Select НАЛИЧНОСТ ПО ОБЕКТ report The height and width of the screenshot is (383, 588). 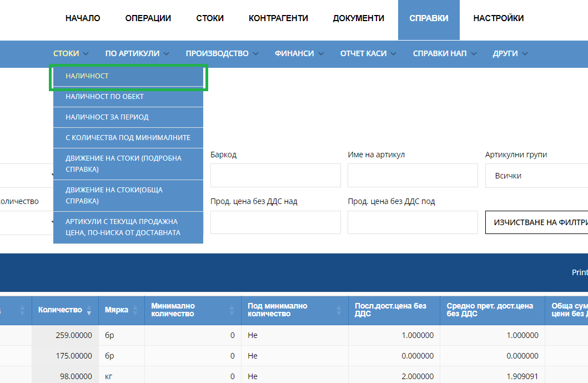128,97
